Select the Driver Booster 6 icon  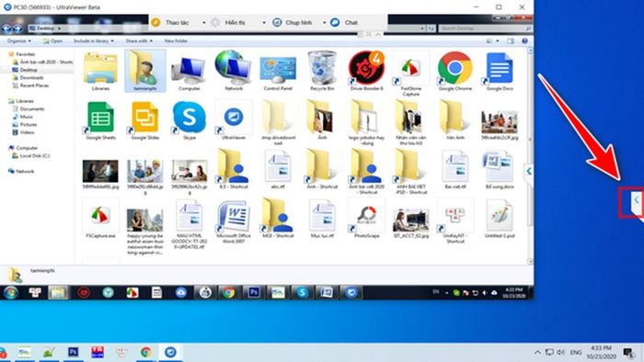point(366,71)
